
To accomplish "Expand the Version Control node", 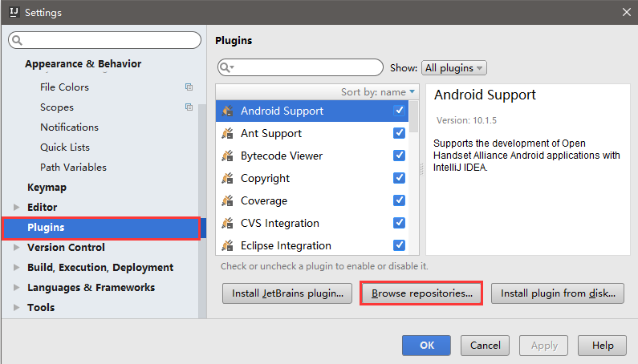I will click(x=16, y=247).
